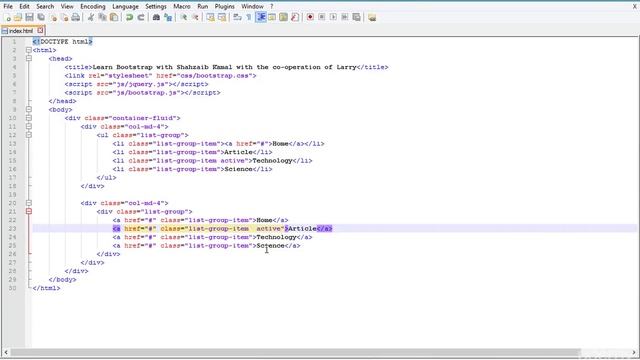The height and width of the screenshot is (360, 640).
Task: Collapse the red fold marker on line 21
Action: point(29,211)
